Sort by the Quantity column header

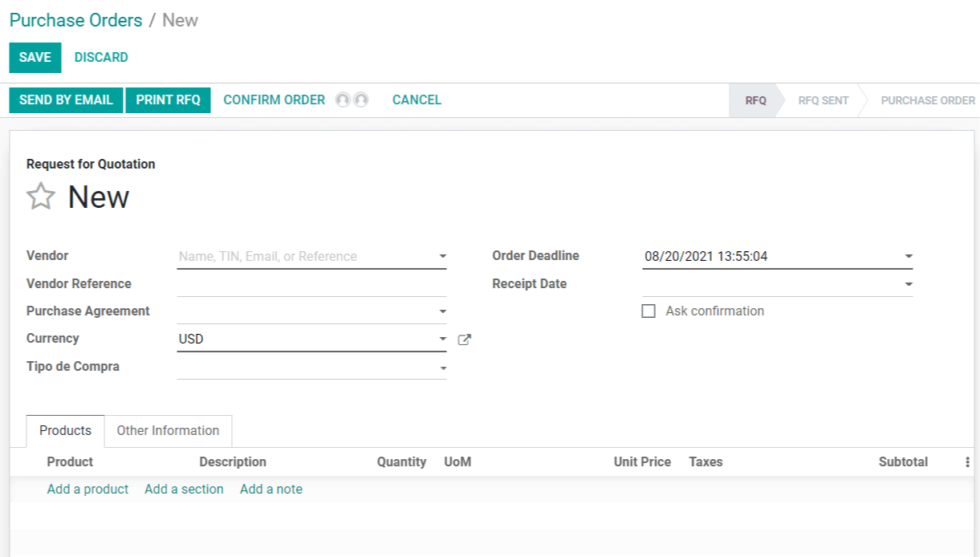coord(401,462)
